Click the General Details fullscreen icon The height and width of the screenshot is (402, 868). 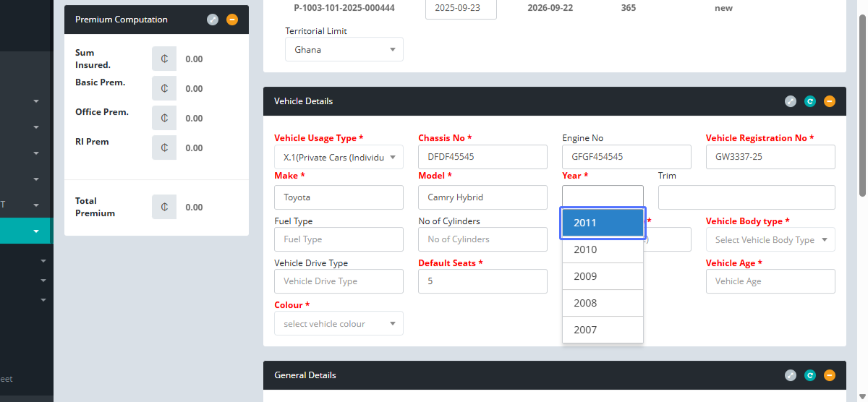tap(791, 375)
